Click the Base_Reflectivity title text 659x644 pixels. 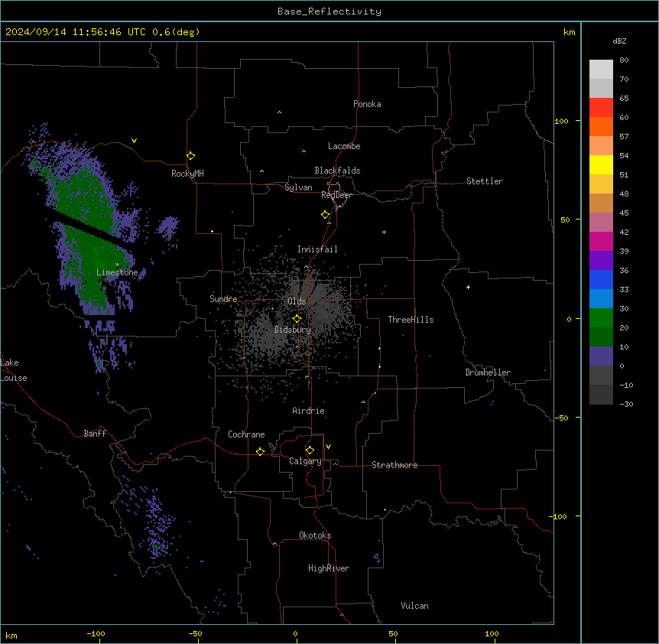(x=329, y=11)
